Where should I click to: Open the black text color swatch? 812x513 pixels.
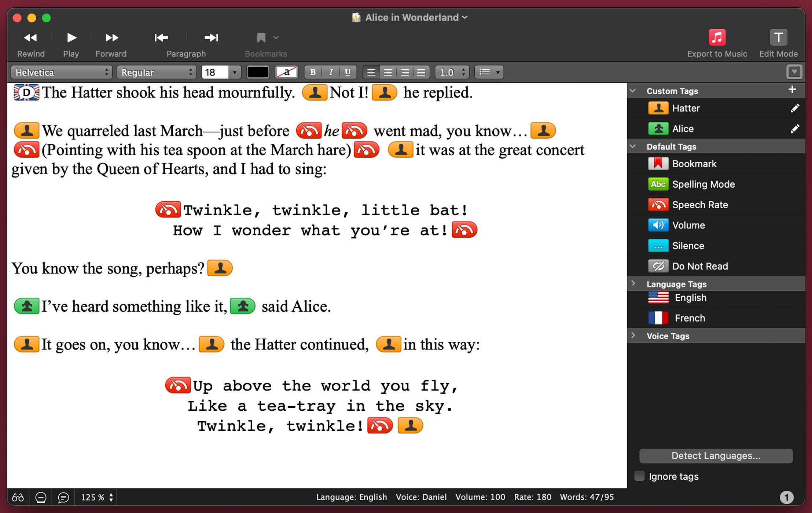(x=258, y=72)
